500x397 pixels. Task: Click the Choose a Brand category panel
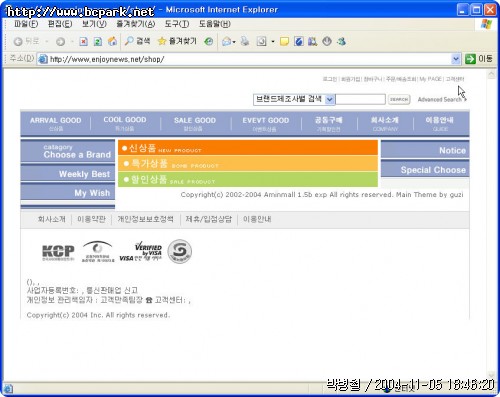click(68, 151)
